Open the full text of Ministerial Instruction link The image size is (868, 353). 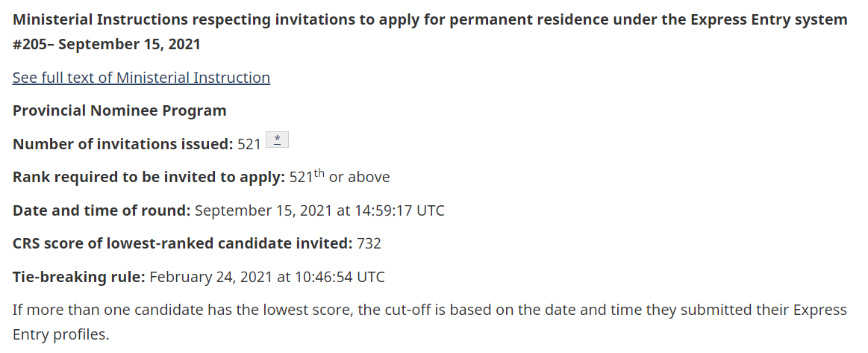141,78
